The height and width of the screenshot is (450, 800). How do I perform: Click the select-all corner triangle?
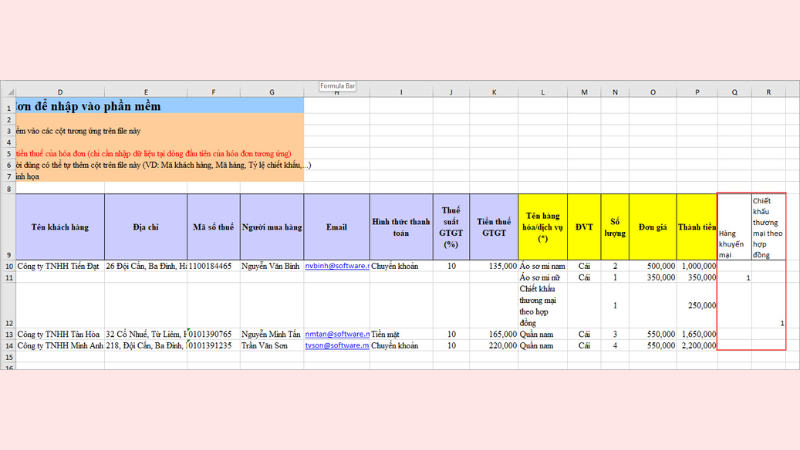9,92
